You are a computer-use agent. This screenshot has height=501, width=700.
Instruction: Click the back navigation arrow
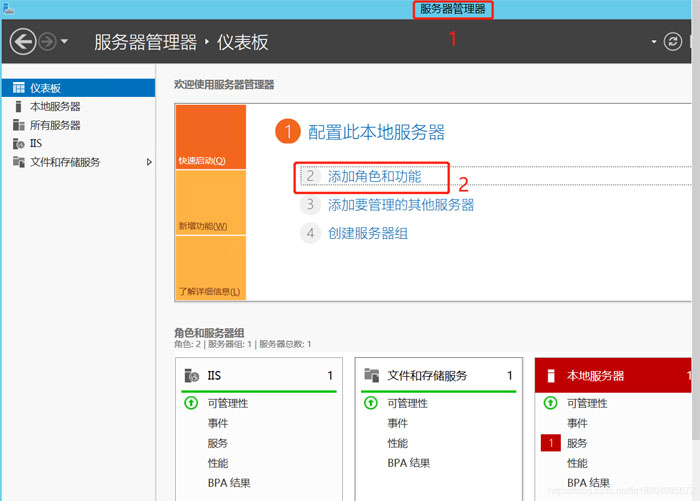[x=22, y=42]
